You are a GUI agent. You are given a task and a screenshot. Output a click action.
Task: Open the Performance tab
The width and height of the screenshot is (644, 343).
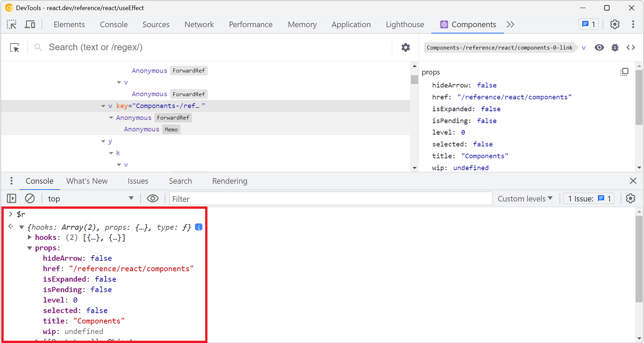coord(251,24)
